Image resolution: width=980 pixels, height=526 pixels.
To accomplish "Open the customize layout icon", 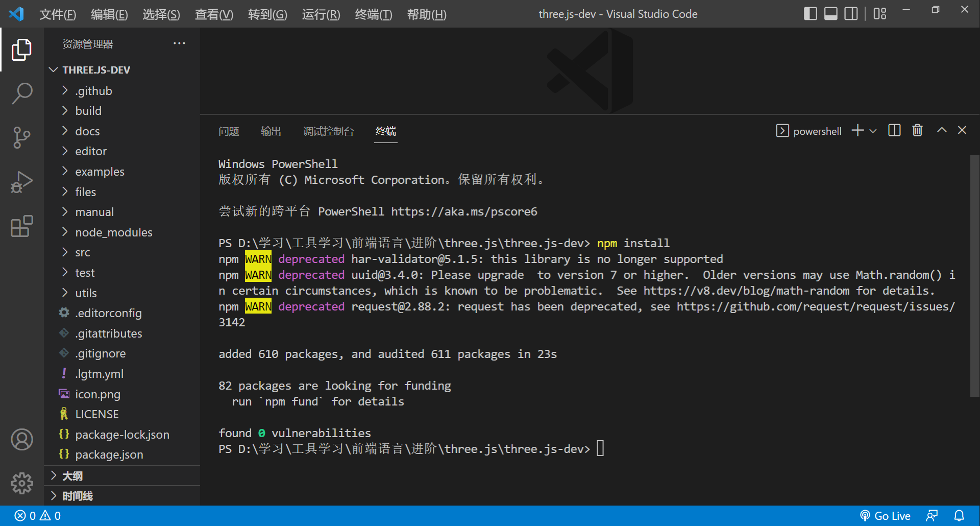I will pos(880,14).
